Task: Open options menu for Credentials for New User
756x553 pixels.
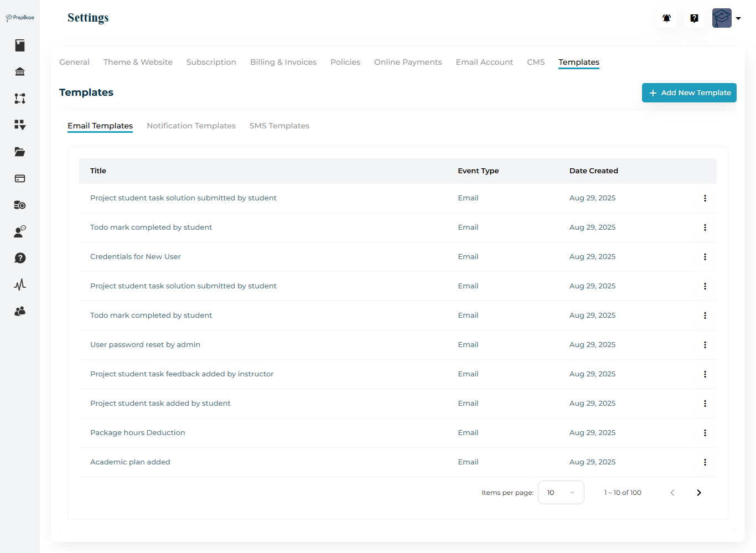Action: point(705,257)
